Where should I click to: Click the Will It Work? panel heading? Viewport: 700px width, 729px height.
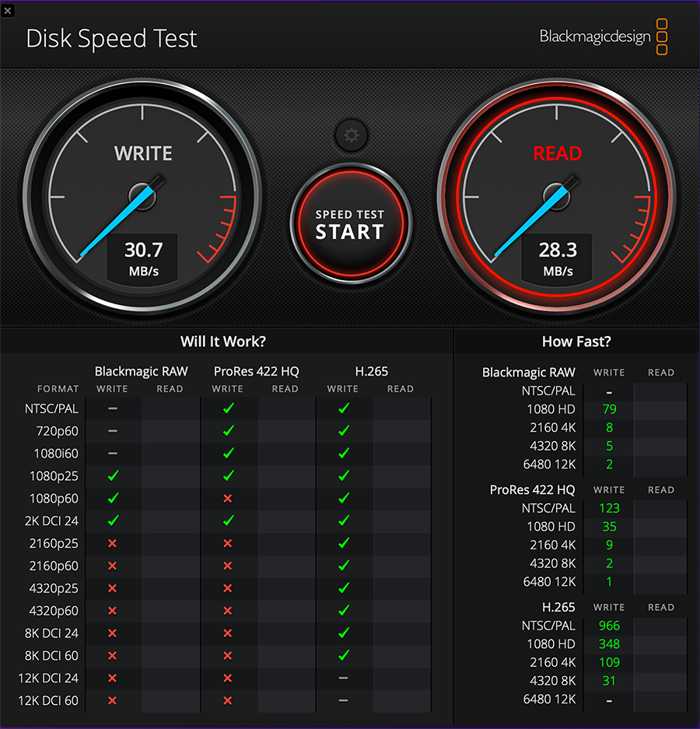point(223,342)
